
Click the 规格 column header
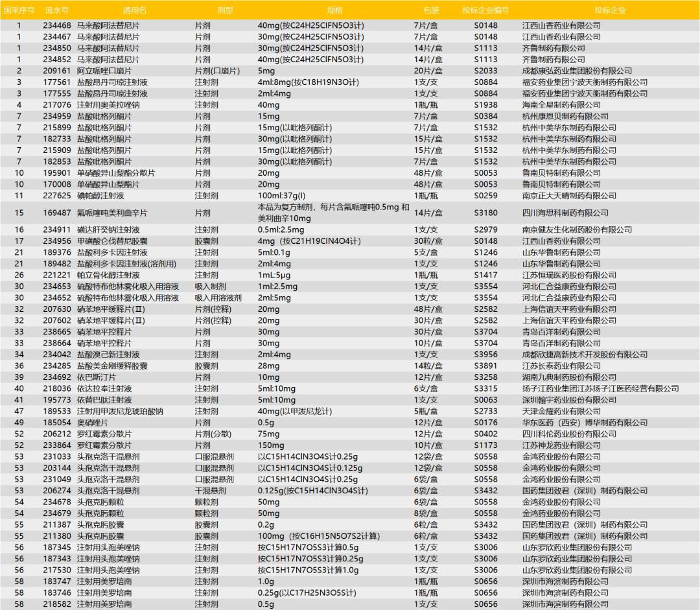point(335,10)
